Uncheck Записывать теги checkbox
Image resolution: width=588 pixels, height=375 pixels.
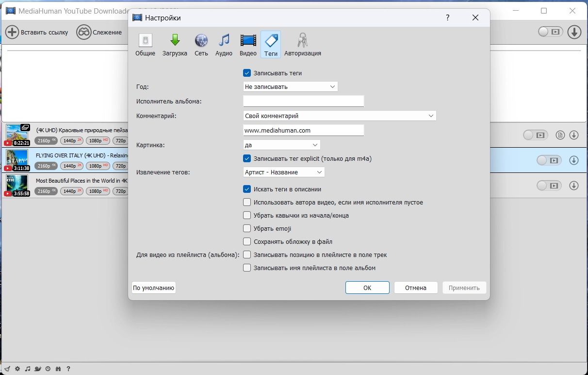pos(247,73)
